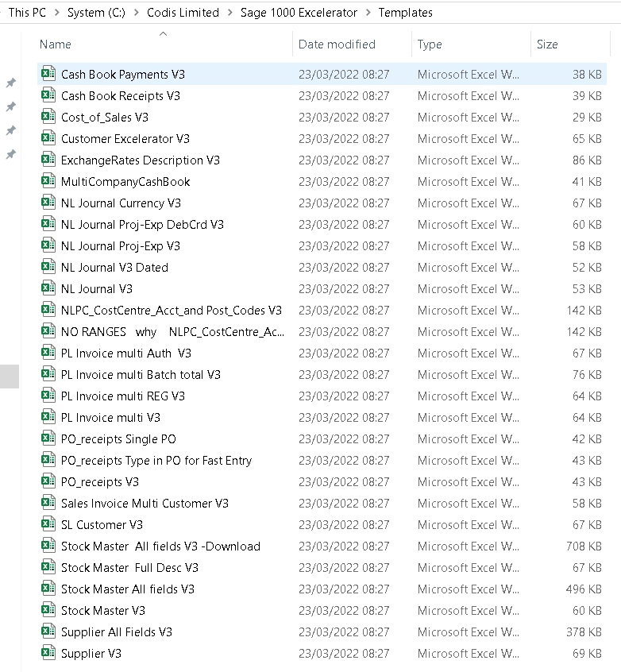Click the 708 KB size cell

click(x=584, y=546)
